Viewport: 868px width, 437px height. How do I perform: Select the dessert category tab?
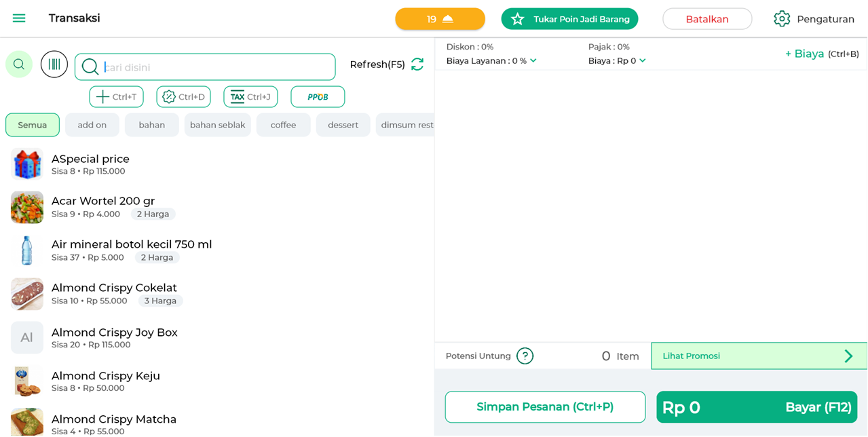click(343, 125)
